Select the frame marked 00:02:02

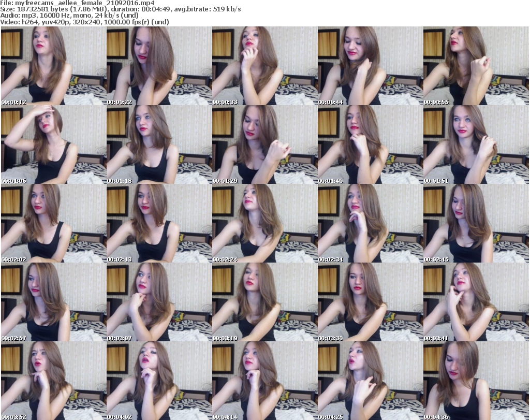click(x=53, y=224)
